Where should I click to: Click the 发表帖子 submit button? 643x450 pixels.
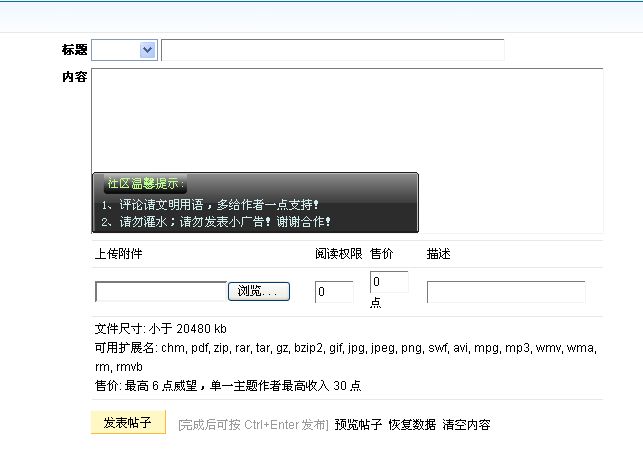coord(128,422)
